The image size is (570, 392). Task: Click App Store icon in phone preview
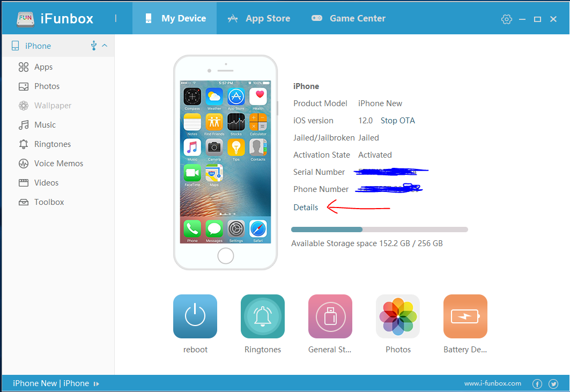[236, 97]
